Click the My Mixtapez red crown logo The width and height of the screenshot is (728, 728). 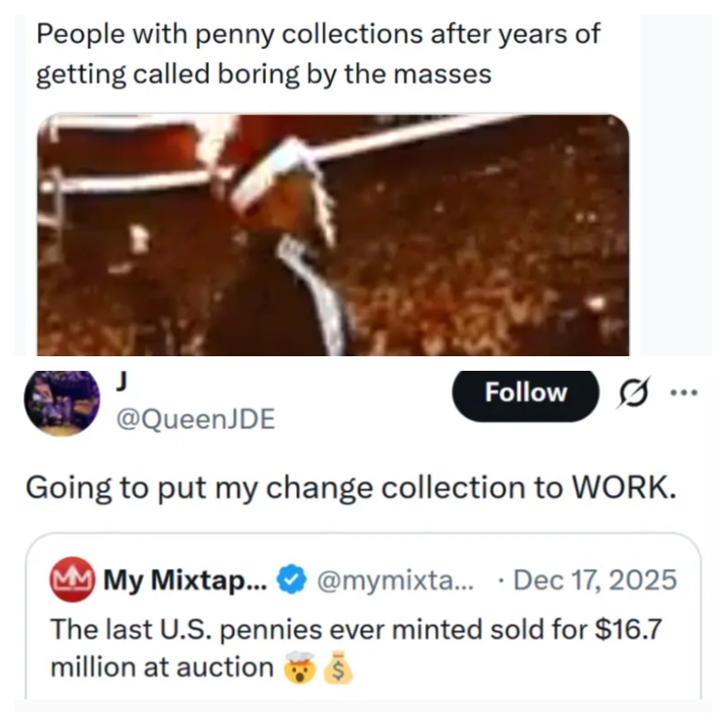(x=73, y=579)
